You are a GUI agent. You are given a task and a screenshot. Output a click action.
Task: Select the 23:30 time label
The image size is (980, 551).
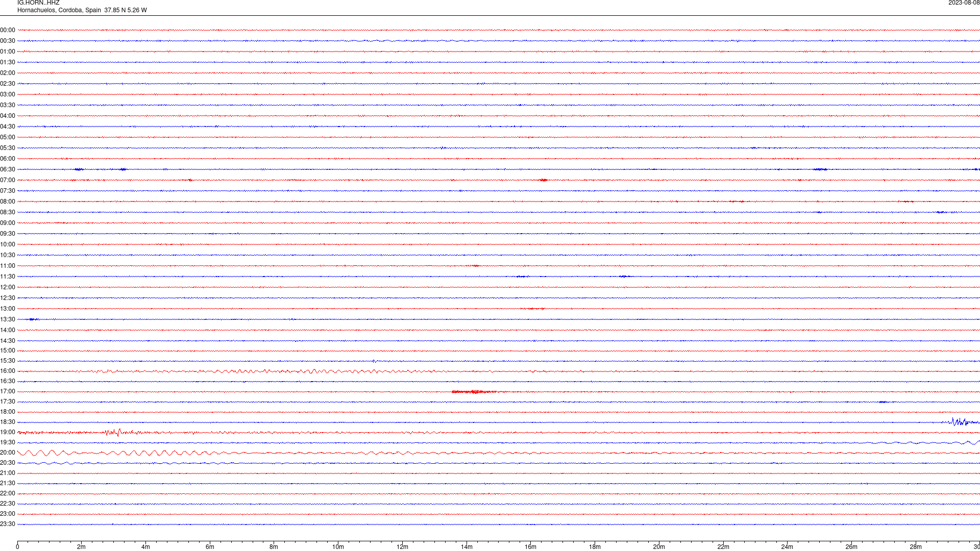8,524
